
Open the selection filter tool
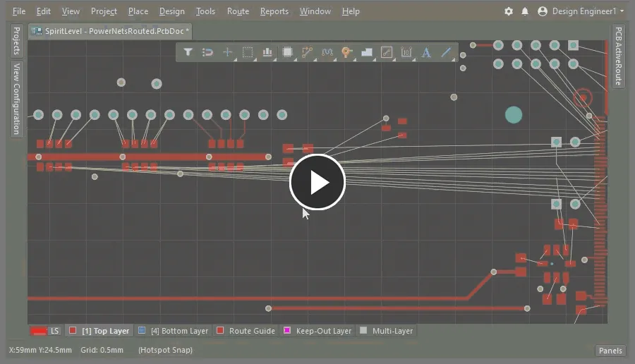188,52
